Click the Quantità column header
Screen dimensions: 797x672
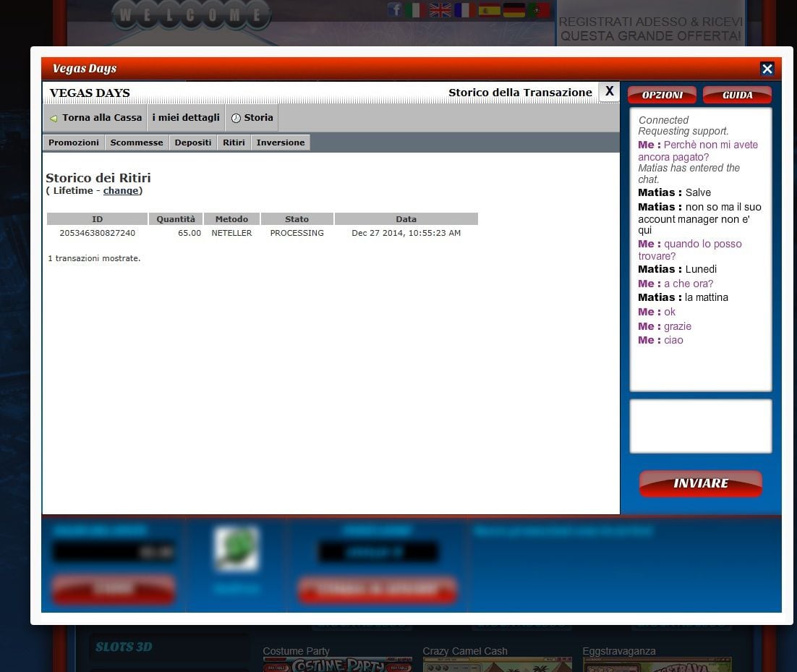[175, 219]
